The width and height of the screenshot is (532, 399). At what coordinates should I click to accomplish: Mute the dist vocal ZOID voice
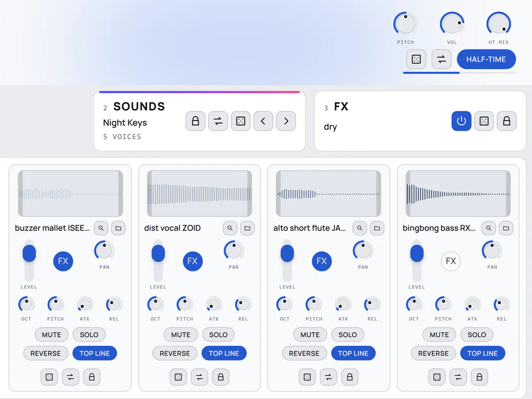(180, 335)
